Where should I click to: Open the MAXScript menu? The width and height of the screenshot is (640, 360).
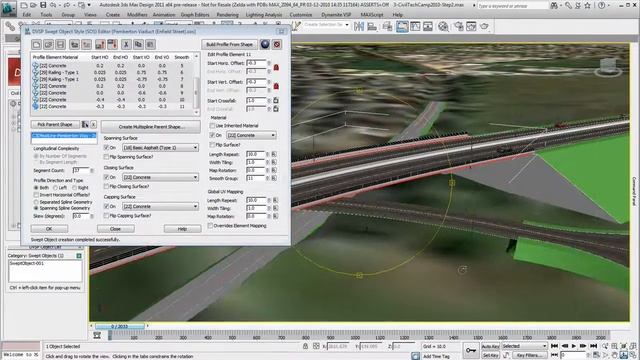click(372, 15)
